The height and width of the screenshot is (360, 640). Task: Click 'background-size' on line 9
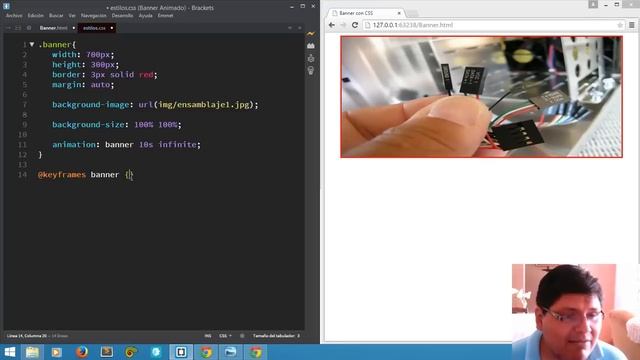pos(88,124)
